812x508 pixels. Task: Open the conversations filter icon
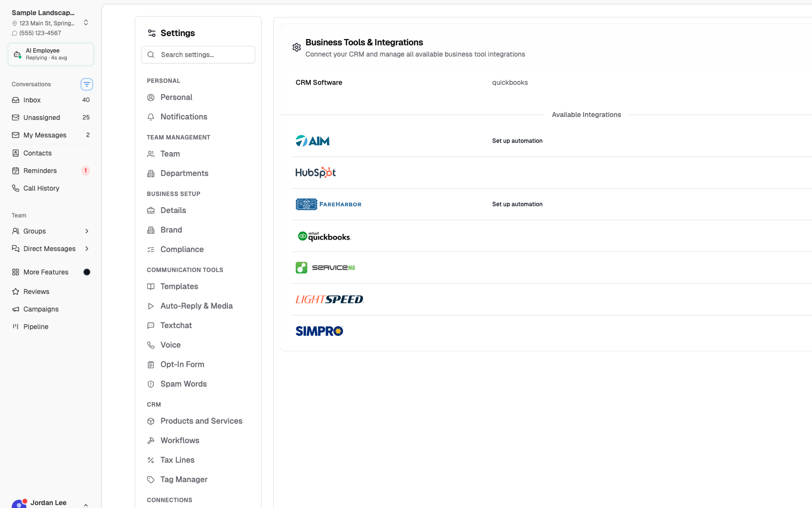87,84
